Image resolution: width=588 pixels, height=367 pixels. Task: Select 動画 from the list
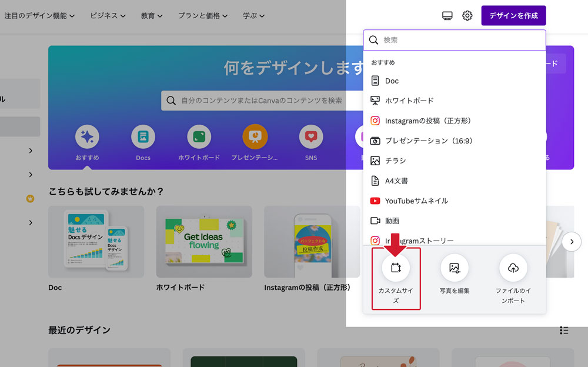click(x=455, y=221)
